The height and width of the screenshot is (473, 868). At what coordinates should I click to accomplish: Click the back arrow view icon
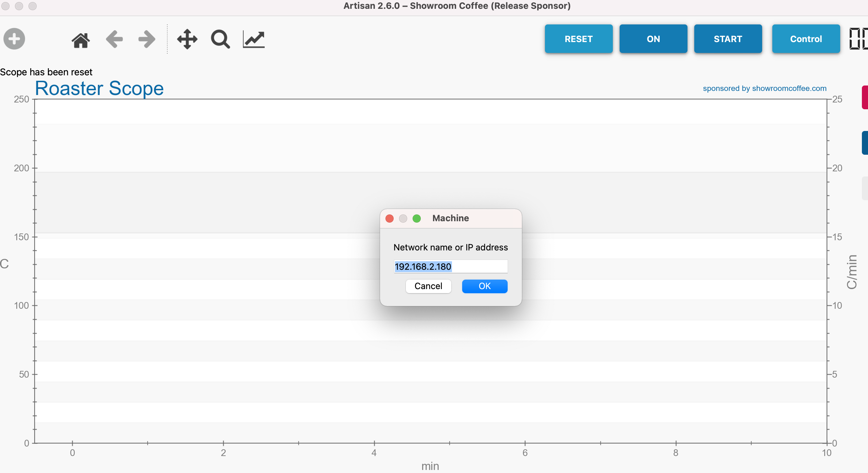click(x=114, y=39)
